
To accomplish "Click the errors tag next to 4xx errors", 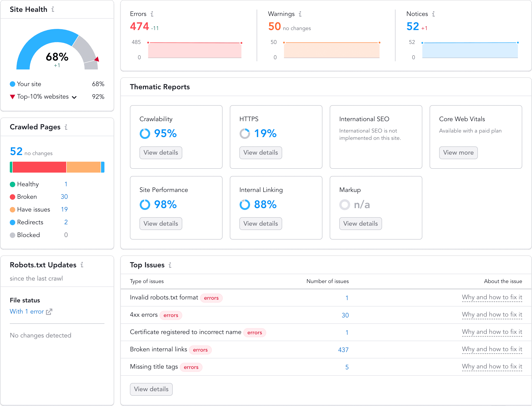I will coord(171,315).
